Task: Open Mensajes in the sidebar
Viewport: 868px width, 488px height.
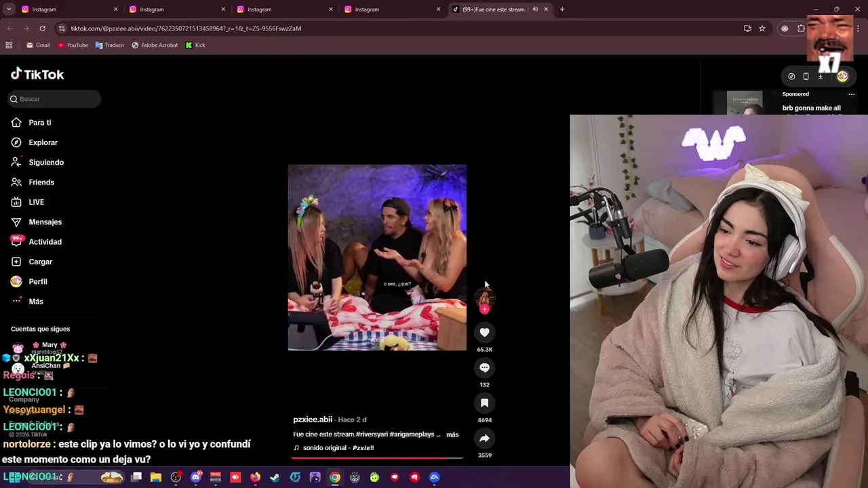Action: click(x=36, y=222)
